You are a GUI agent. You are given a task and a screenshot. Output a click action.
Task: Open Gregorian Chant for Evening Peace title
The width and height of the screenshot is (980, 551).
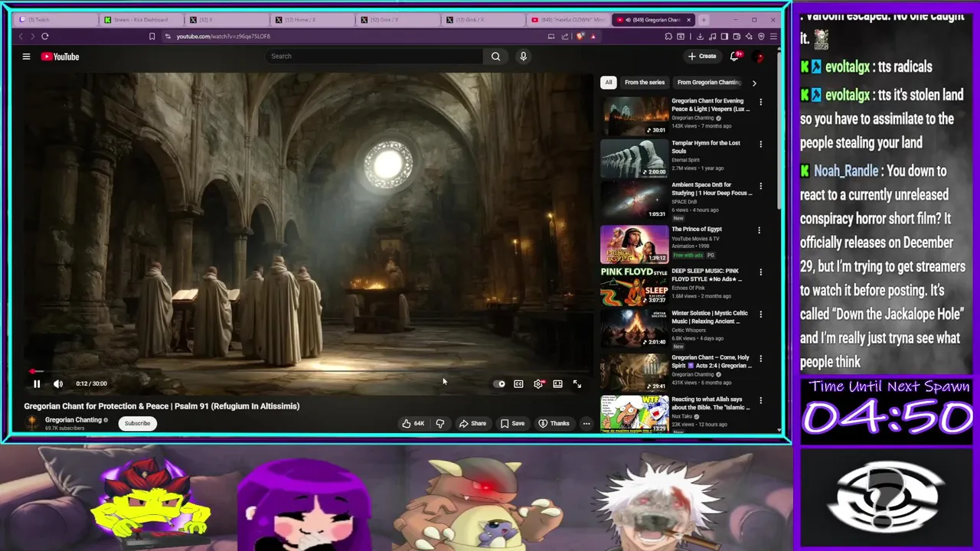[710, 105]
